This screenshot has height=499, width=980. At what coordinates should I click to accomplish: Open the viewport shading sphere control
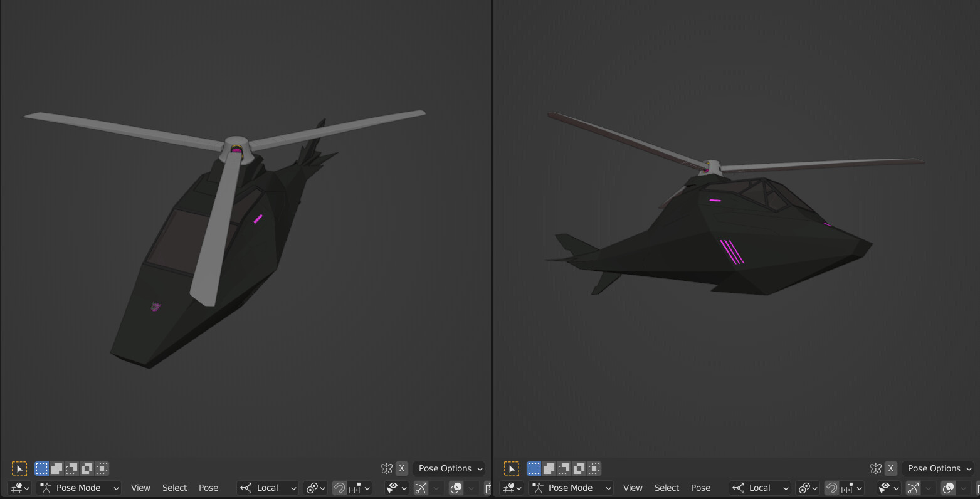pos(456,488)
